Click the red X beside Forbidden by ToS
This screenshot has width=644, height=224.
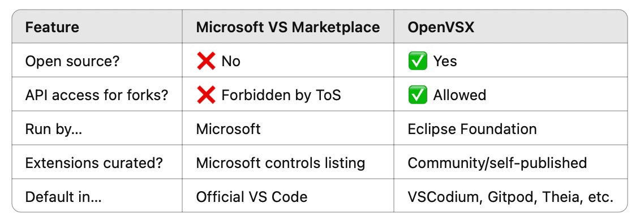coord(206,95)
